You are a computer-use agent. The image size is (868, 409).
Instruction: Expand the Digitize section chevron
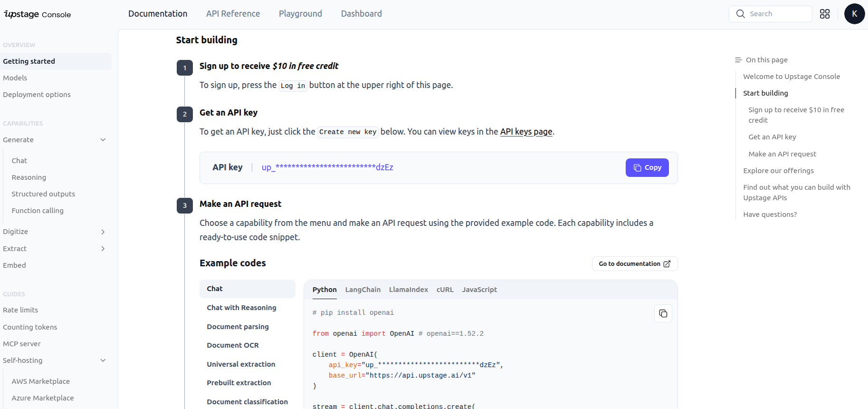click(x=103, y=232)
